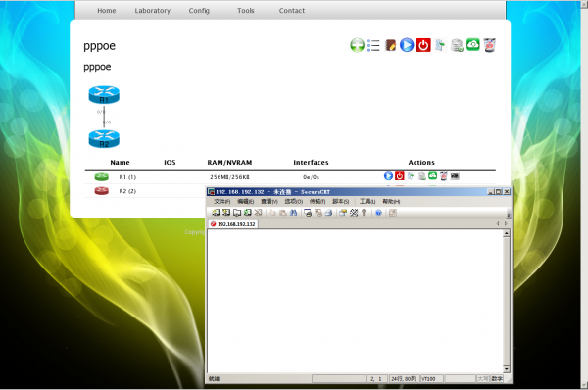Click the green cloud icon in the lab toolbar
This screenshot has width=588, height=390.
click(473, 45)
